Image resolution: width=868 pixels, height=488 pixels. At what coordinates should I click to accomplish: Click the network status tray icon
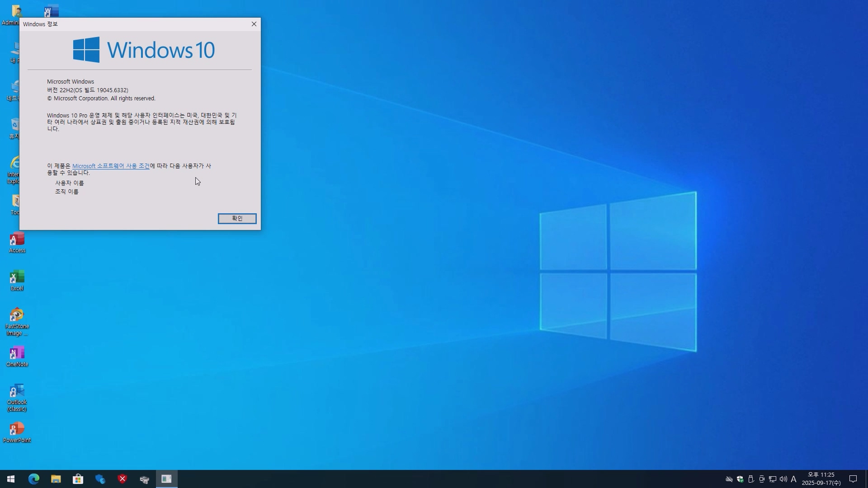[773, 479]
